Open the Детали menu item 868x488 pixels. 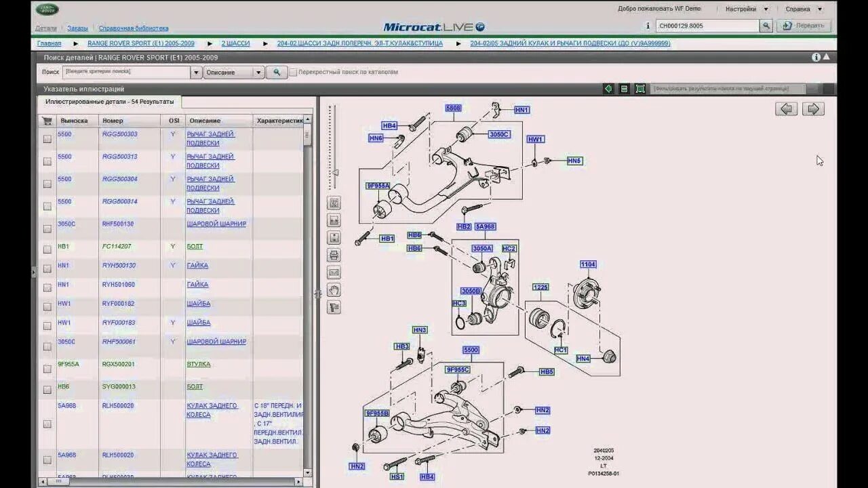[46, 28]
